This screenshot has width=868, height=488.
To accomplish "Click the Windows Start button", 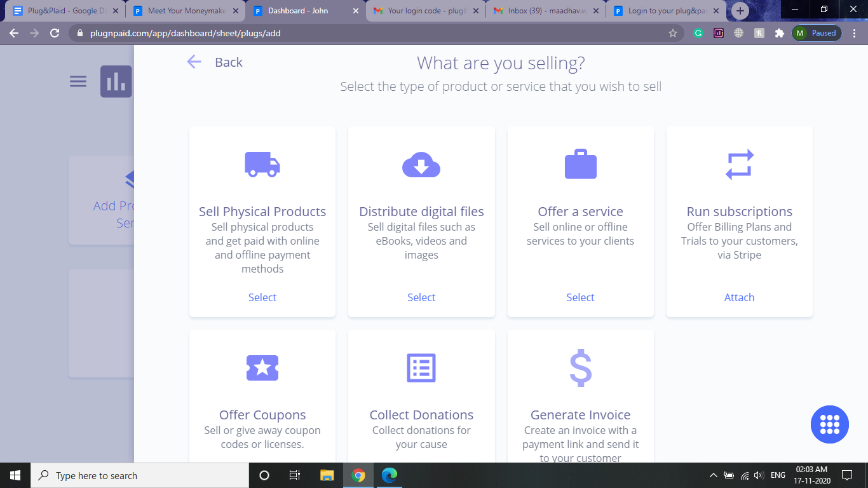I will [15, 475].
